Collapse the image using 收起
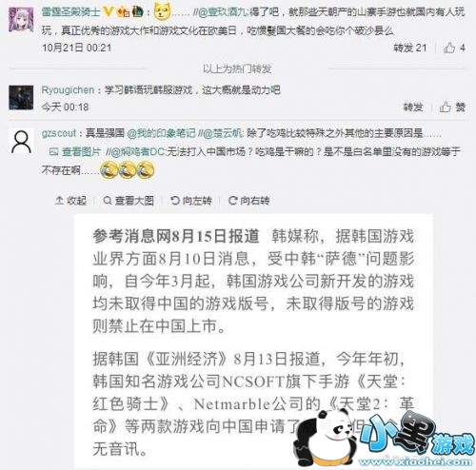Viewport: 476px width, 470px height. [70, 201]
